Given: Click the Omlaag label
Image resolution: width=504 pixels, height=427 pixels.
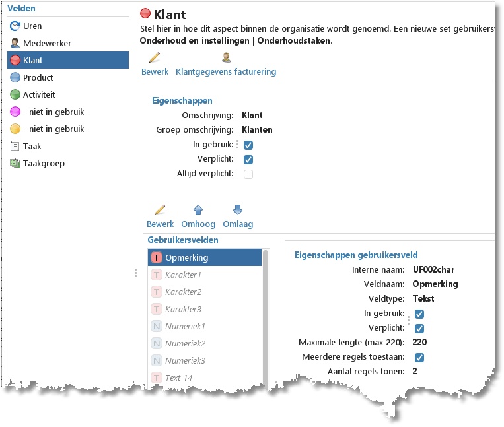Looking at the screenshot, I should pos(238,224).
